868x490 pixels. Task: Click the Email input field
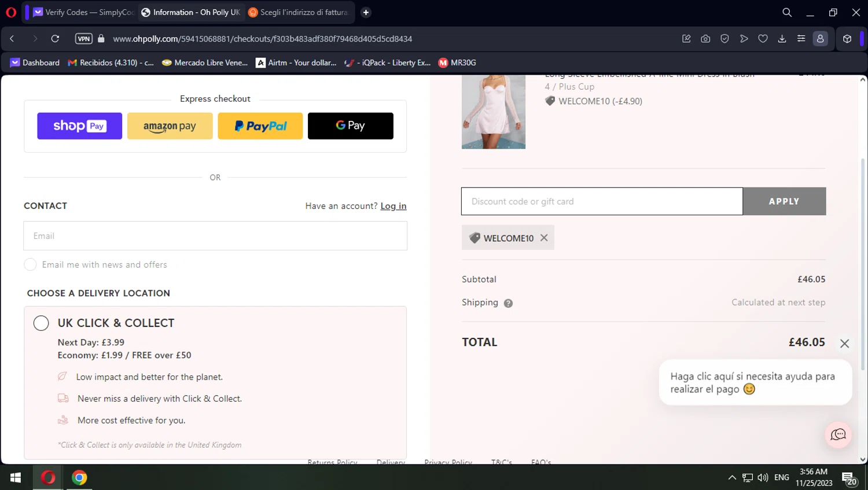pyautogui.click(x=215, y=236)
